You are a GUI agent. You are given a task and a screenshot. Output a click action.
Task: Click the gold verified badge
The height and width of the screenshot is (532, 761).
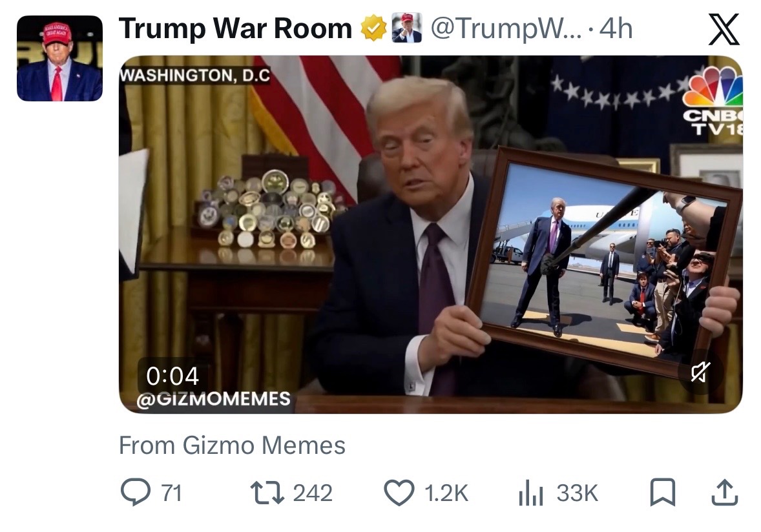point(373,28)
